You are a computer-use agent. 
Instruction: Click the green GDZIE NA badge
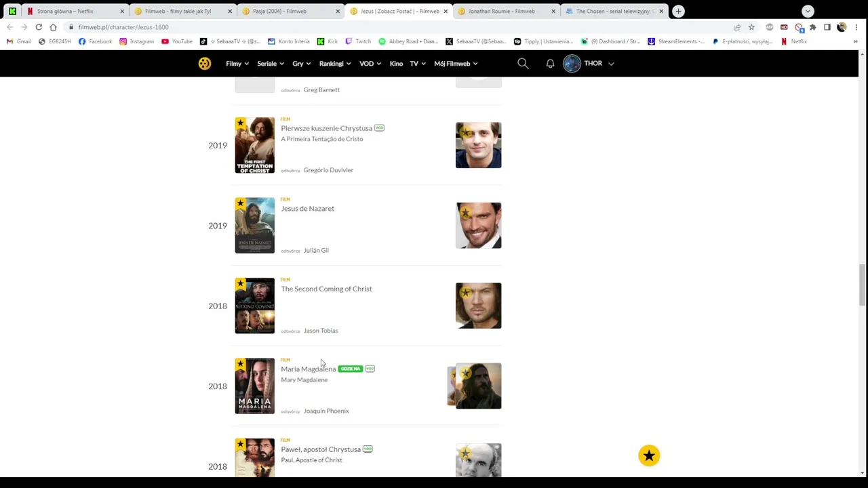[x=351, y=369]
